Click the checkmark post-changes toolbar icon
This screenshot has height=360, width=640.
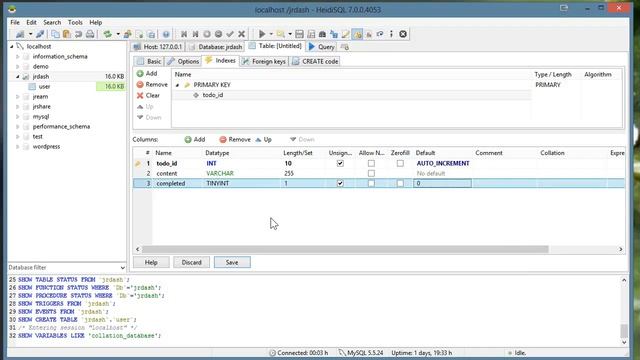[230, 34]
